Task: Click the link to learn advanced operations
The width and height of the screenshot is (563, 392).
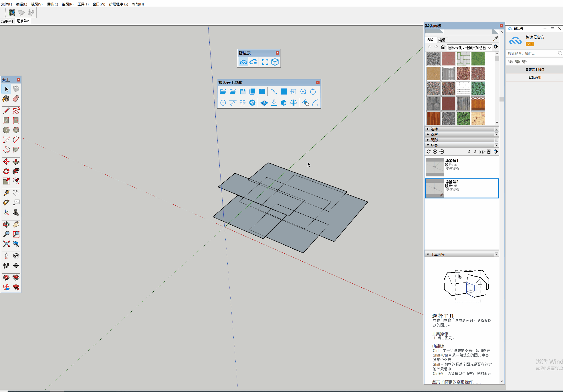Action: click(x=456, y=382)
